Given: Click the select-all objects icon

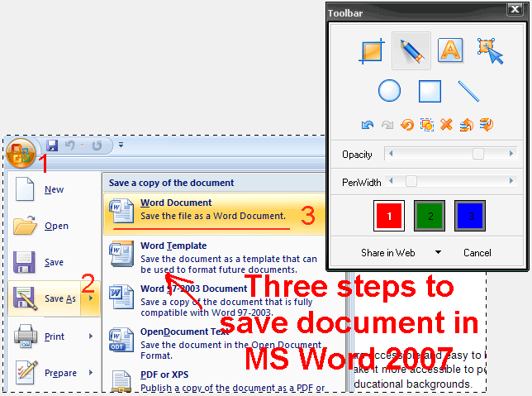Looking at the screenshot, I should [427, 125].
